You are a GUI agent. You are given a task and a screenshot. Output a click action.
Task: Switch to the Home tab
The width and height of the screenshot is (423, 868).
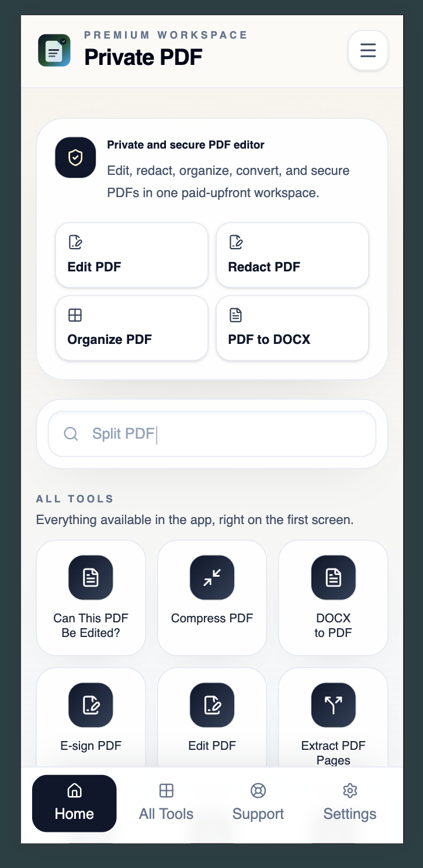(x=74, y=803)
